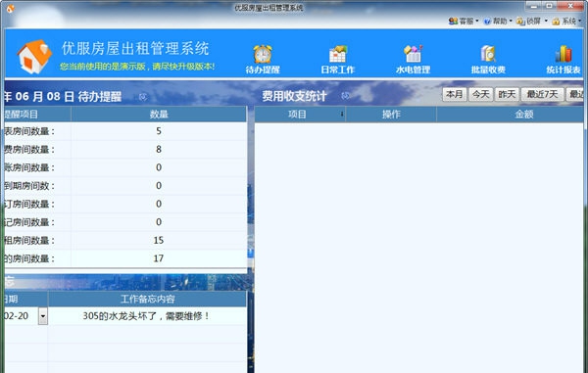
Task: Select the count 17 in reminder table
Action: (x=159, y=258)
